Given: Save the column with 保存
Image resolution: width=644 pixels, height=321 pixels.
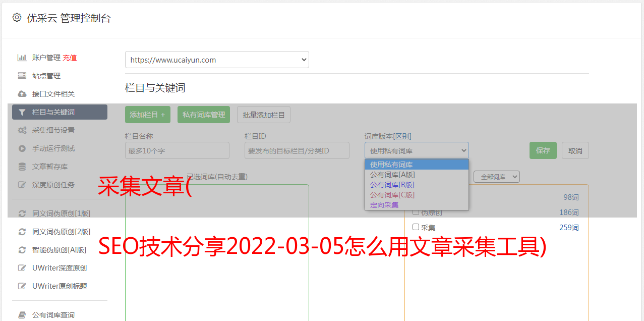Looking at the screenshot, I should [x=543, y=150].
